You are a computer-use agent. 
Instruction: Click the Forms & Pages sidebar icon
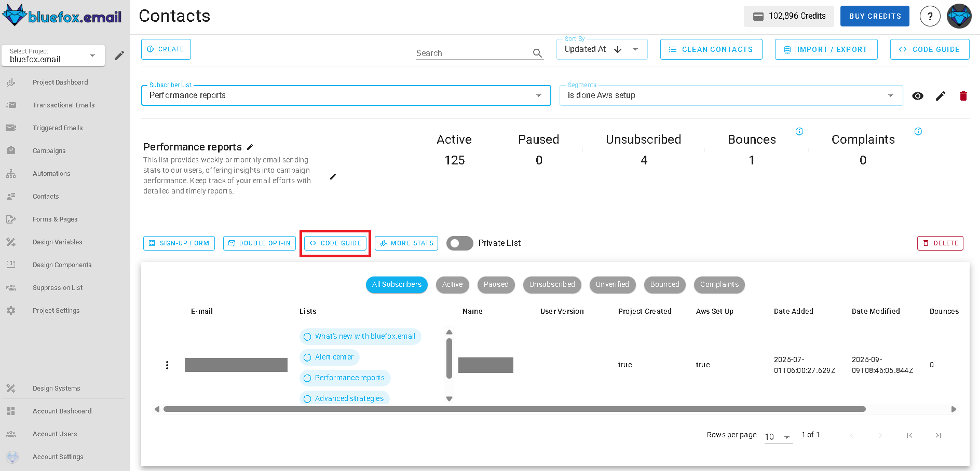point(11,219)
